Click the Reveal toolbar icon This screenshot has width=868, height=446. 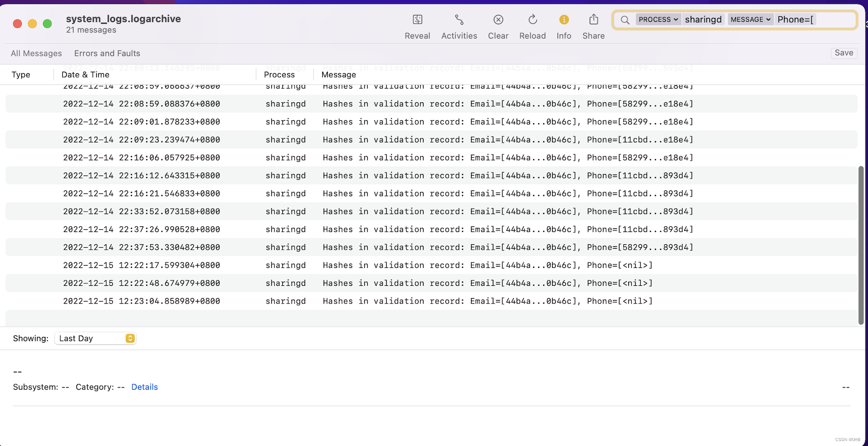[x=417, y=20]
